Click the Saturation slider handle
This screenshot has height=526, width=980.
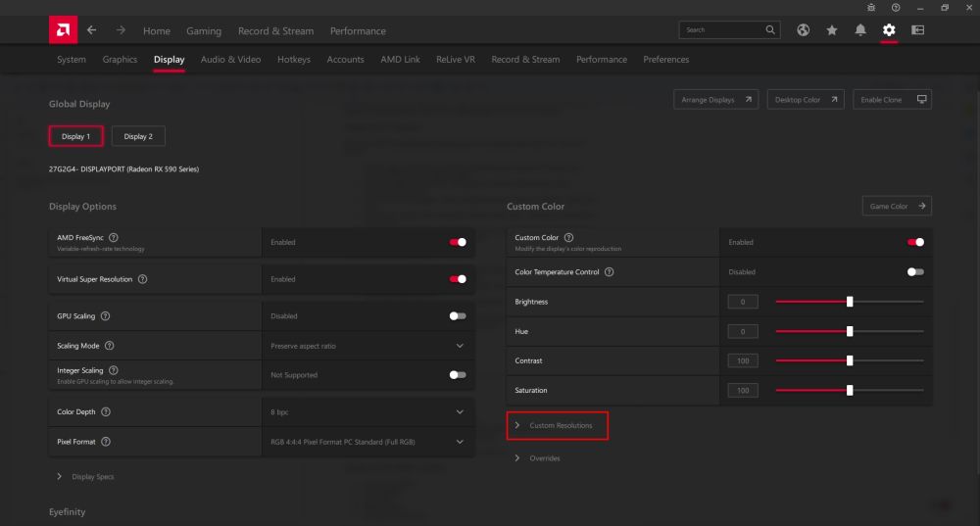pos(850,391)
